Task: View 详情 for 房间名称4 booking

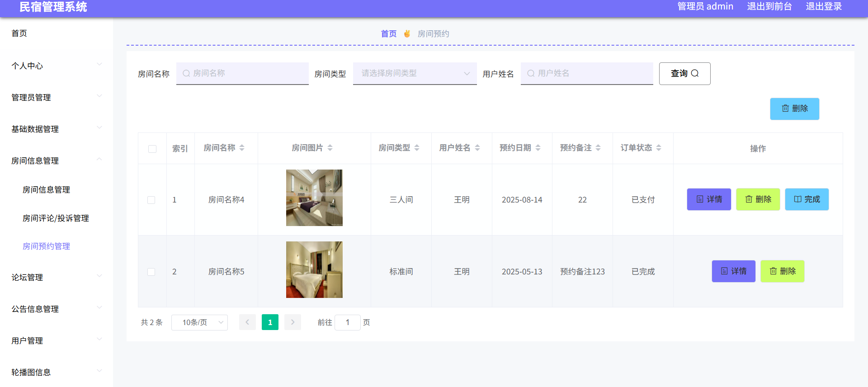Action: [709, 199]
